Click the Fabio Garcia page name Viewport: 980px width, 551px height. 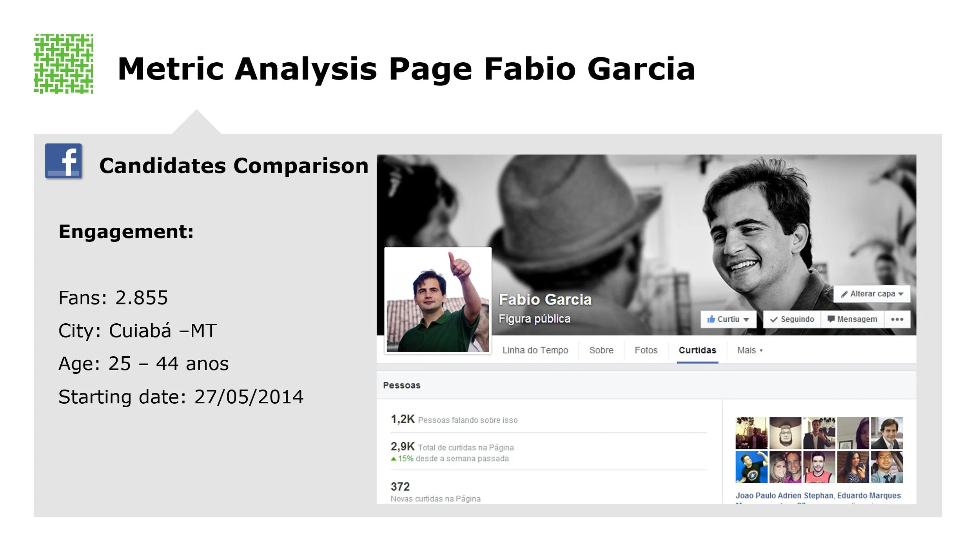[x=545, y=300]
